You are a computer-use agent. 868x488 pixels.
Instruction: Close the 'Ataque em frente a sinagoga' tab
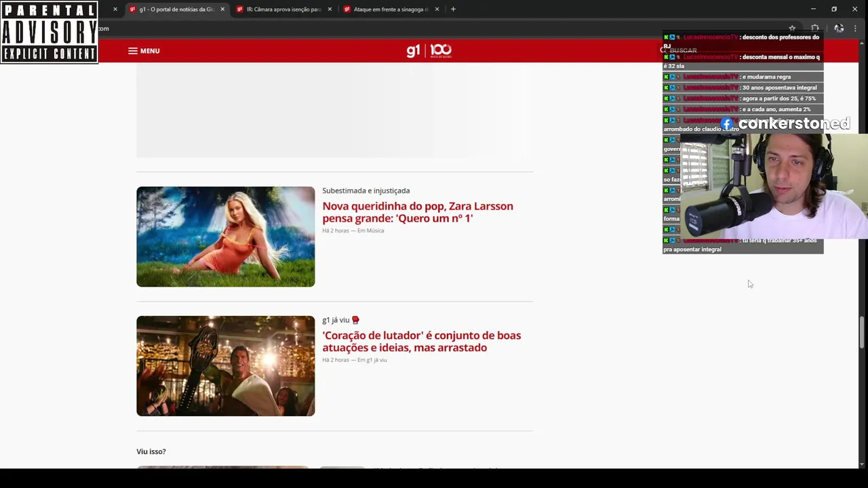pyautogui.click(x=437, y=9)
